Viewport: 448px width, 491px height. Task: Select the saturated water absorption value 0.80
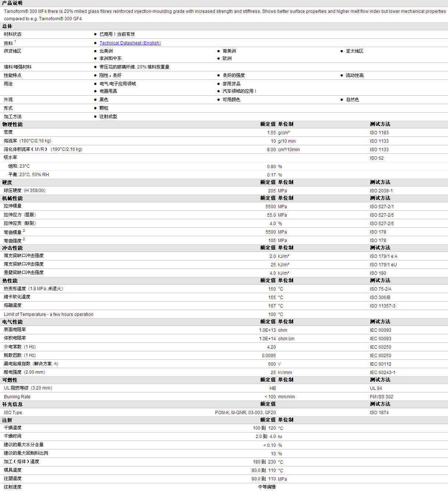[271, 167]
